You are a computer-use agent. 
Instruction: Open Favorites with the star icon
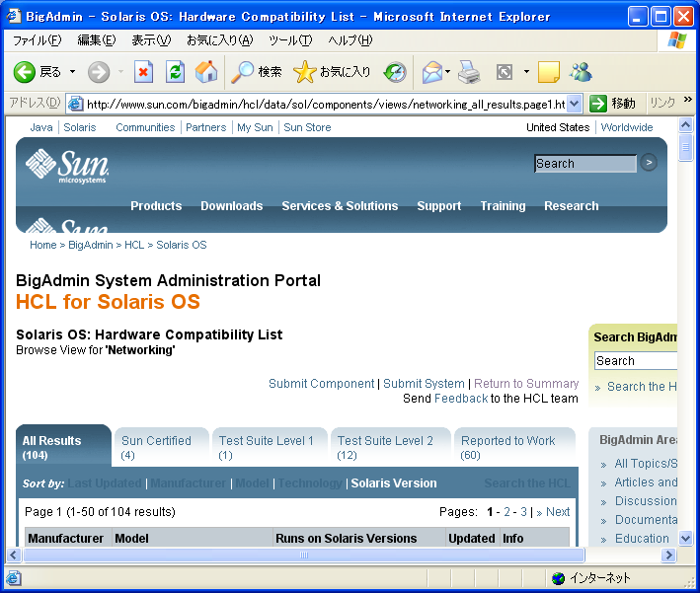pyautogui.click(x=304, y=72)
